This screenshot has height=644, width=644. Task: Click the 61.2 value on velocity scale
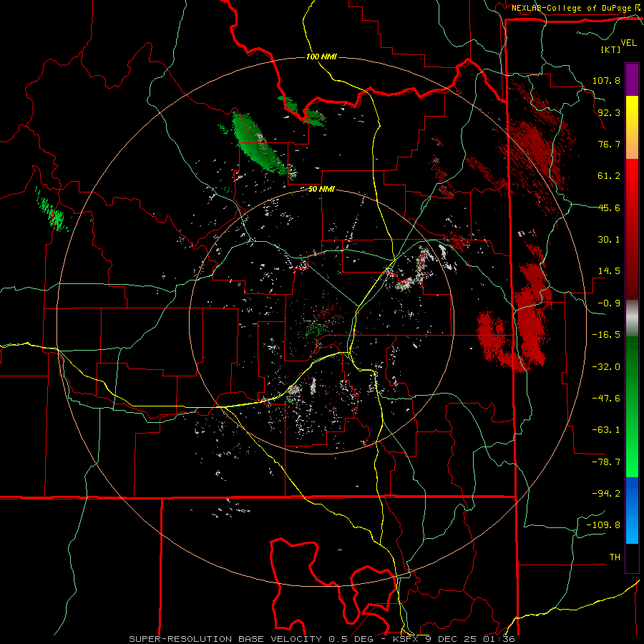coord(609,176)
